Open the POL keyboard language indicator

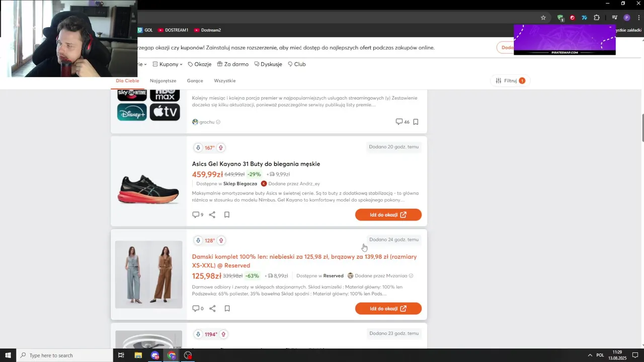tap(600, 355)
